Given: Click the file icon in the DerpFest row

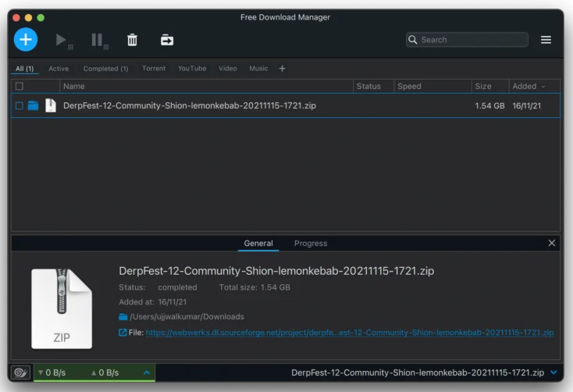Looking at the screenshot, I should pos(51,105).
